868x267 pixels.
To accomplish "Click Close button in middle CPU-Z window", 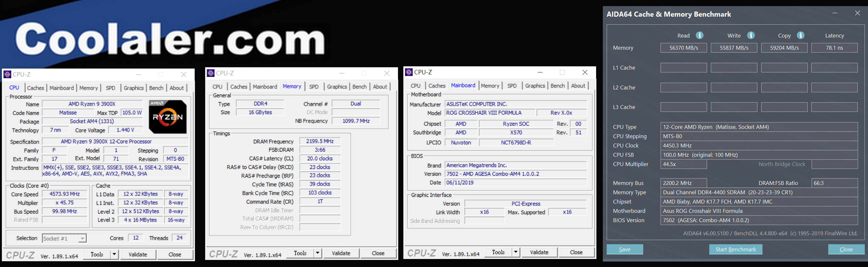I will (x=378, y=253).
